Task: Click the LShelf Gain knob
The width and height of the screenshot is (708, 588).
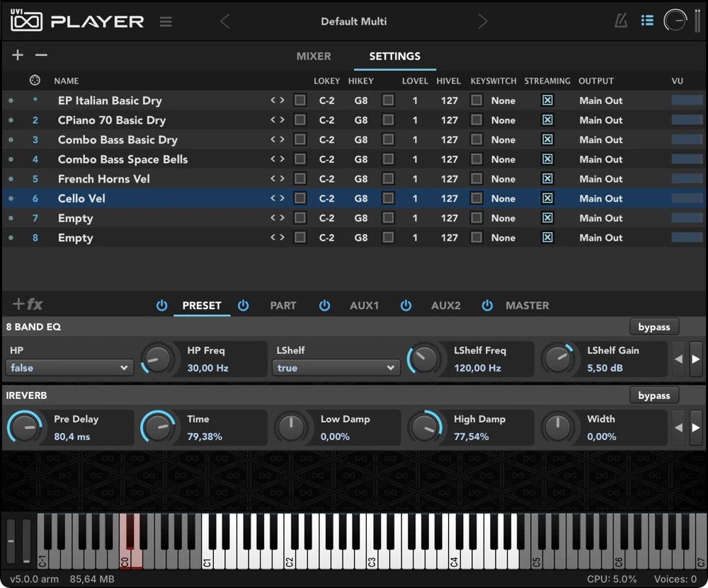Action: click(x=558, y=359)
